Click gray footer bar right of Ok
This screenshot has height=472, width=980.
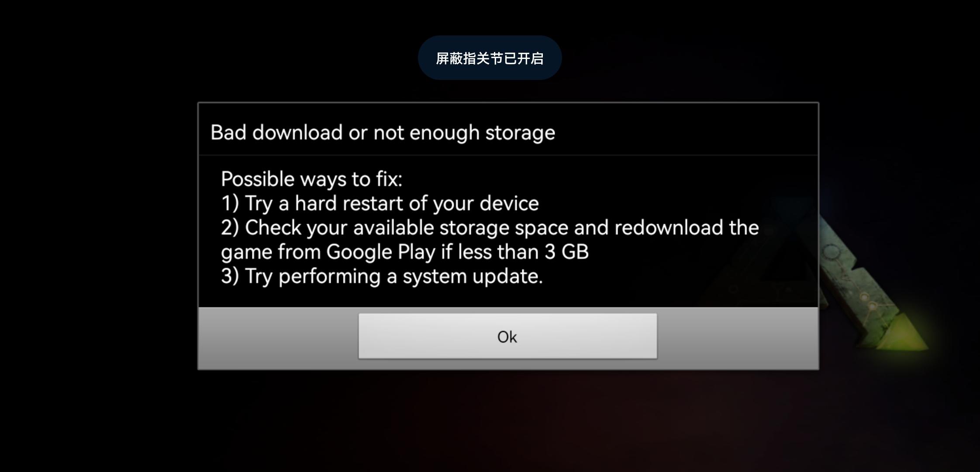(x=737, y=338)
